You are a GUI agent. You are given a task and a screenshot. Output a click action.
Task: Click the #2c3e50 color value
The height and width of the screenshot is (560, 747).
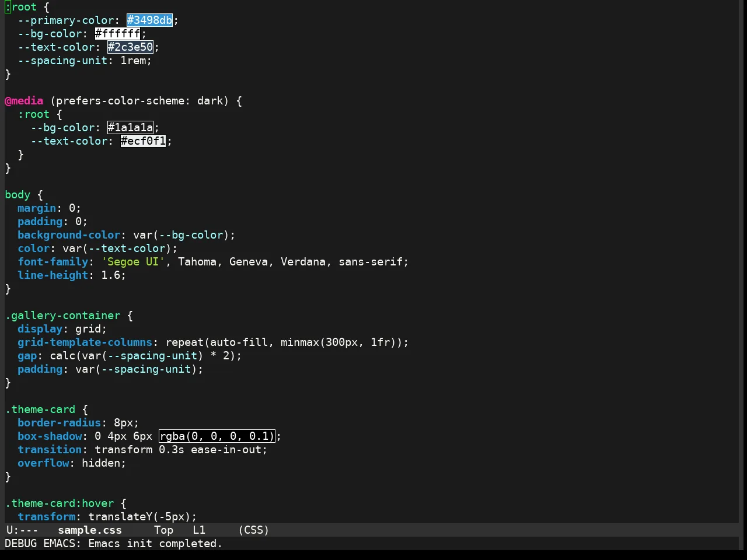pos(131,47)
